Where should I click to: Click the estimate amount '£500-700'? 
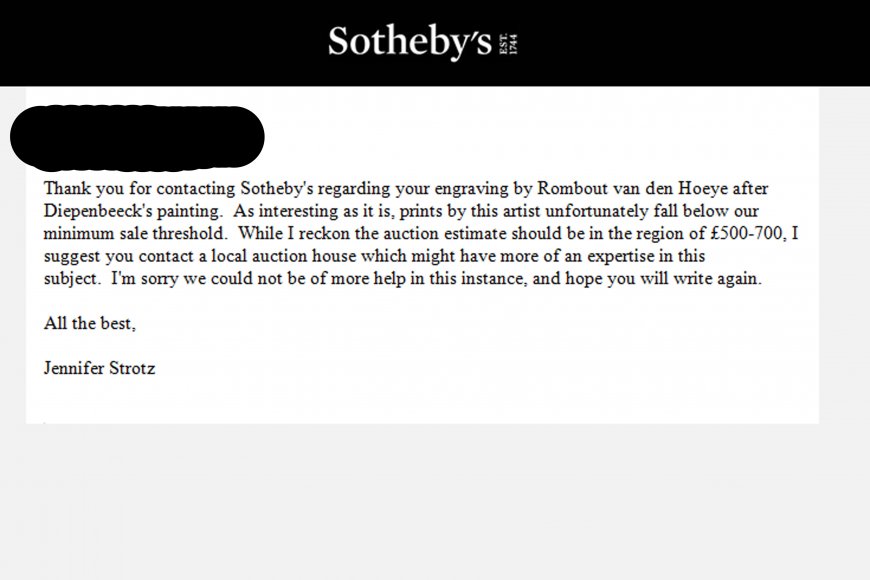pos(748,233)
